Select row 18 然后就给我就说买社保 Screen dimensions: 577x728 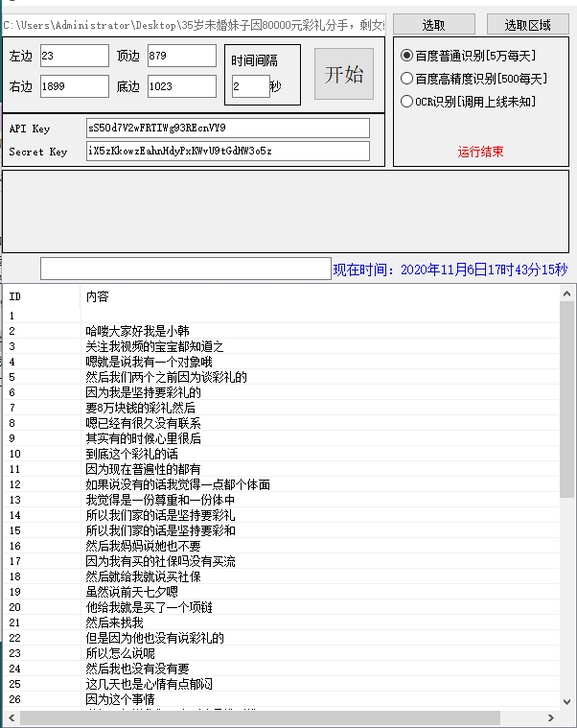[x=281, y=576]
